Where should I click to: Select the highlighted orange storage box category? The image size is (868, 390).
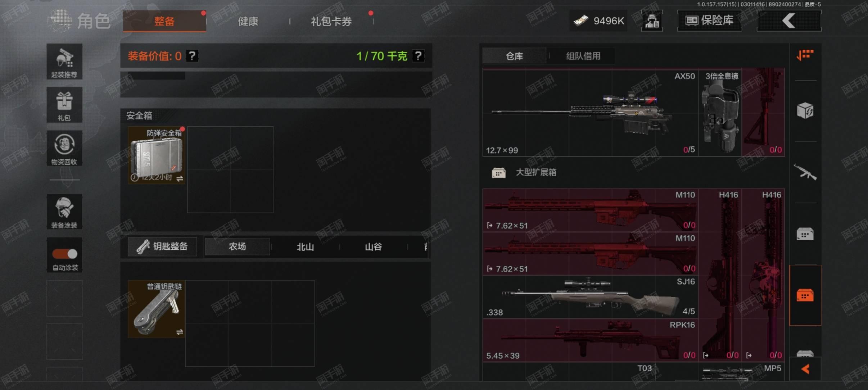[805, 295]
